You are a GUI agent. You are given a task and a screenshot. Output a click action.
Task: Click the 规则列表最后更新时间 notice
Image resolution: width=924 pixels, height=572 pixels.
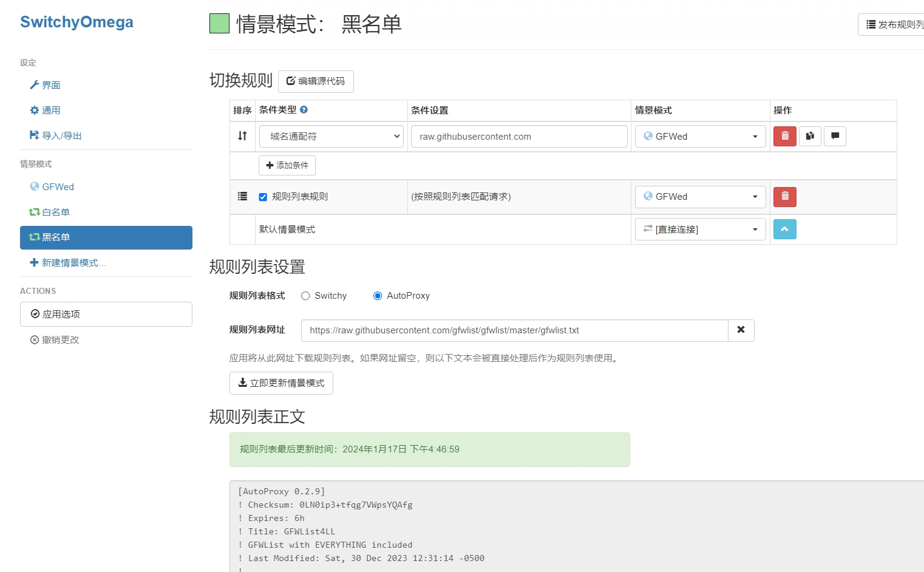(430, 449)
